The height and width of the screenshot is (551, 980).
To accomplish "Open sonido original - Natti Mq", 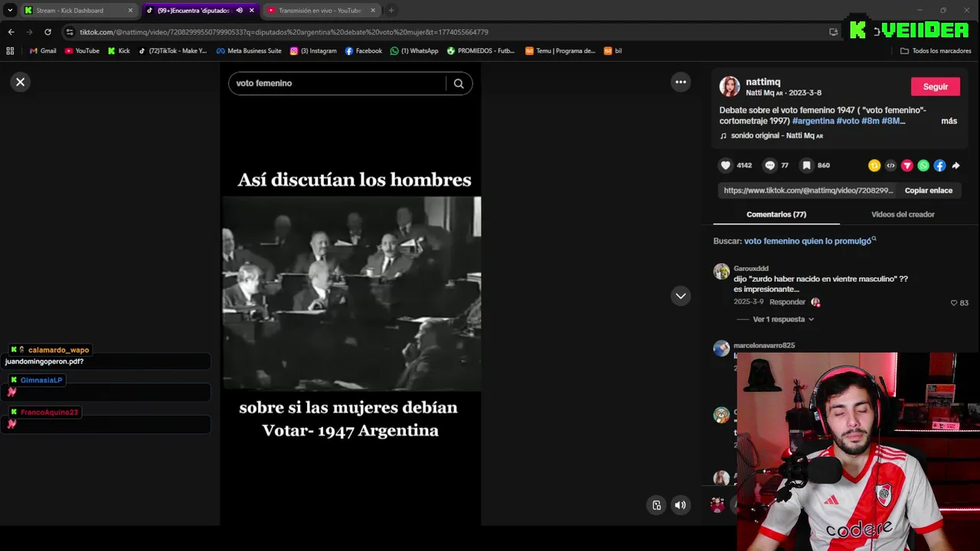I will click(776, 135).
